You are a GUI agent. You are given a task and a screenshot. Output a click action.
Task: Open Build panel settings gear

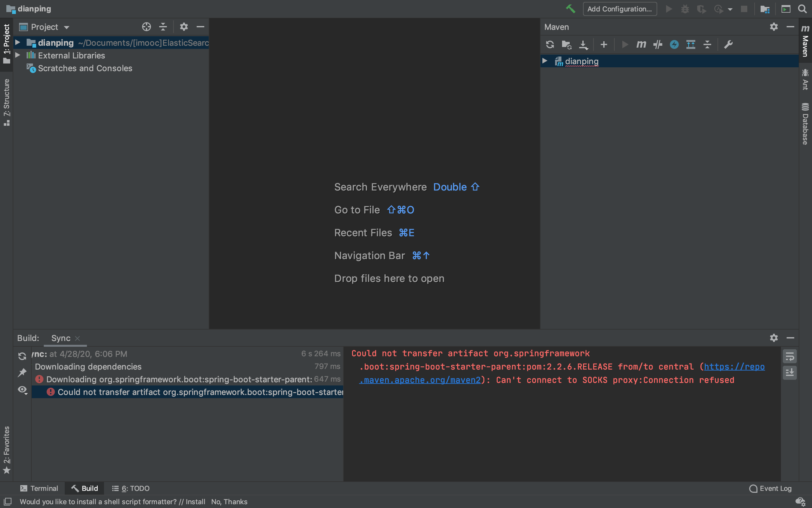[x=774, y=338]
